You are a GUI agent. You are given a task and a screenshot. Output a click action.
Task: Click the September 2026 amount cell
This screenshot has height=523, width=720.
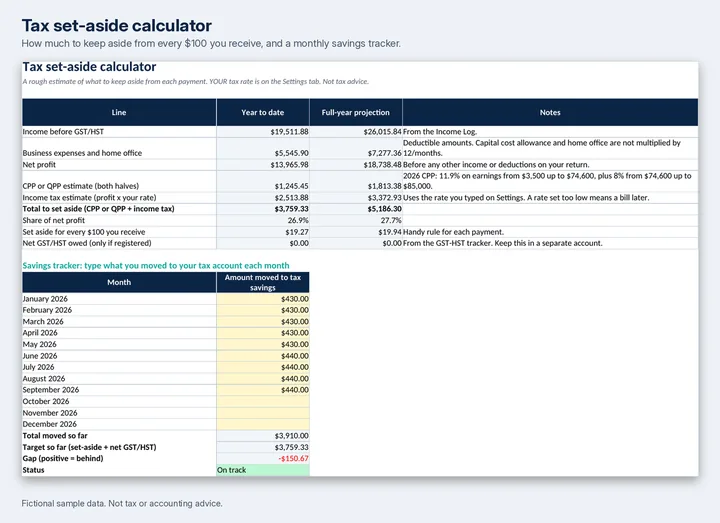(263, 390)
